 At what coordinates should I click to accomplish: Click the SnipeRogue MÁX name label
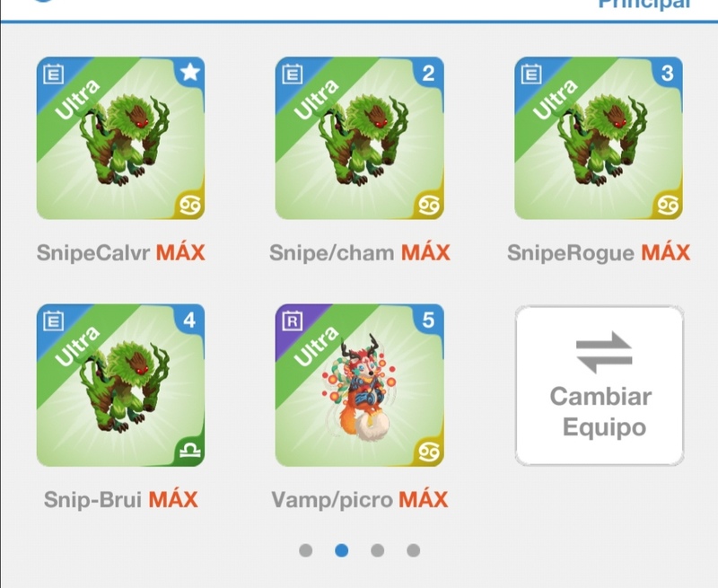pyautogui.click(x=599, y=252)
